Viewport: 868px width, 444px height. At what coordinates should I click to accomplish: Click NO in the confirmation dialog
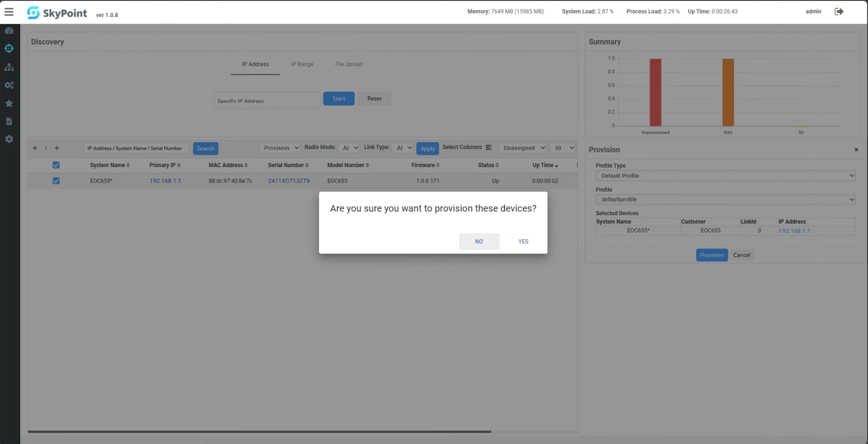click(479, 241)
